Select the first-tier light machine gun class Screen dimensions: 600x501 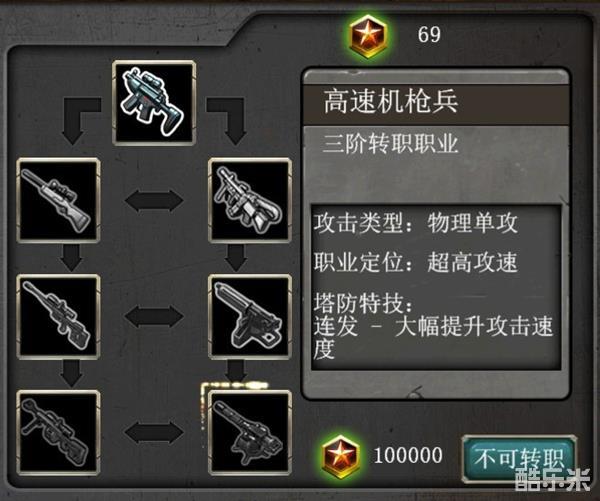pos(250,200)
